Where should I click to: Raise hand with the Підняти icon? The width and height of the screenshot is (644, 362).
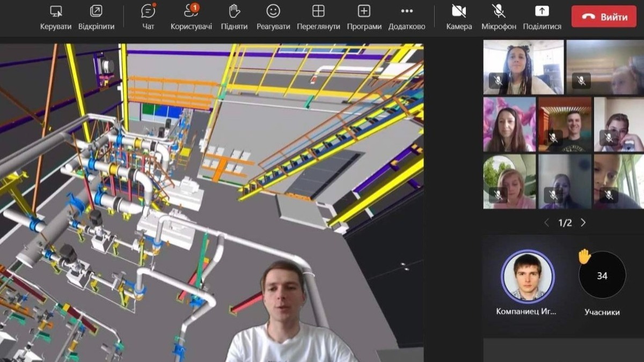click(x=234, y=11)
